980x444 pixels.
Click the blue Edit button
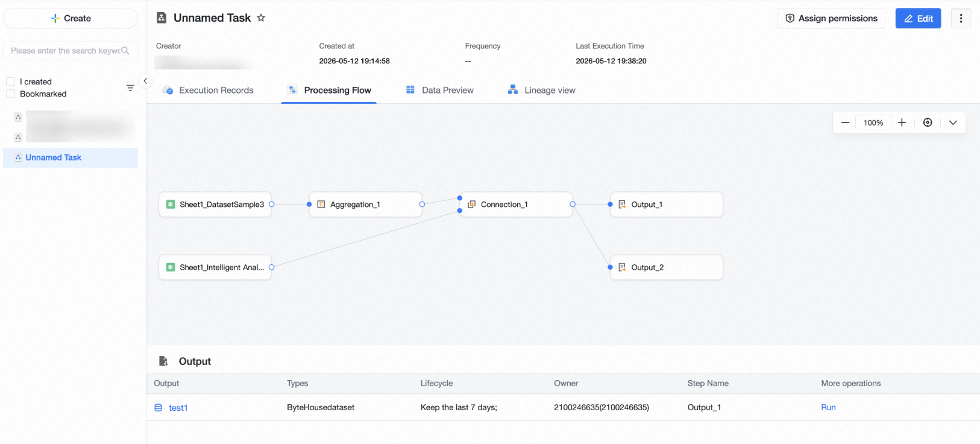coord(918,18)
